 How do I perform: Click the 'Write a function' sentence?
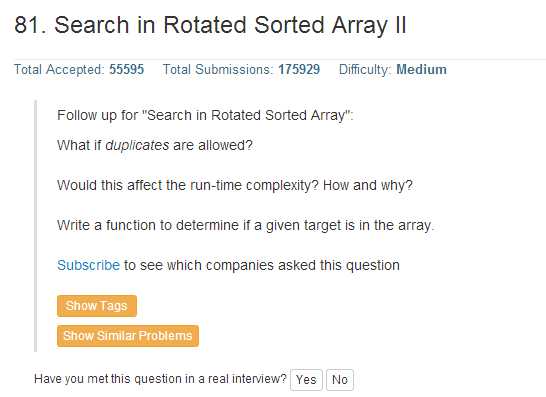[x=246, y=225]
